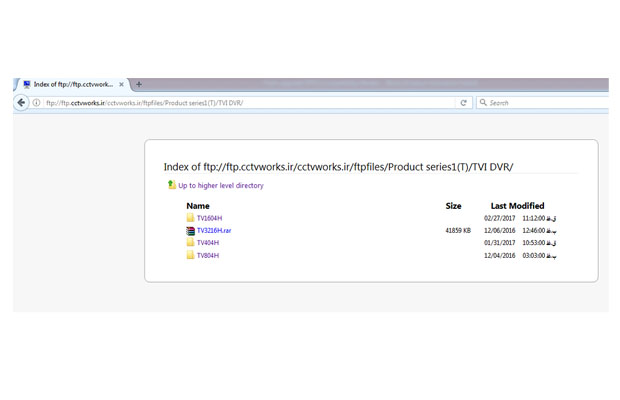This screenshot has width=620, height=400.
Task: Open the TV804H directory link
Action: 208,255
